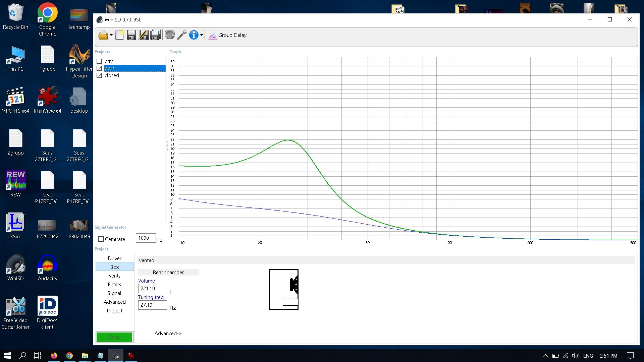Click the Save project floppy icon
Screen dimensions: 644x362
pos(131,35)
